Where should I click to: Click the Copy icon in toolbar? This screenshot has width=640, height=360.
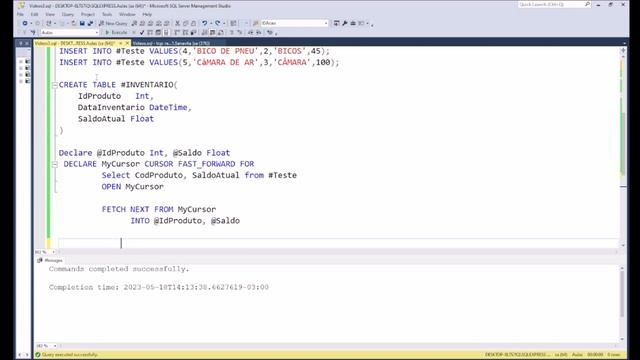pos(186,23)
